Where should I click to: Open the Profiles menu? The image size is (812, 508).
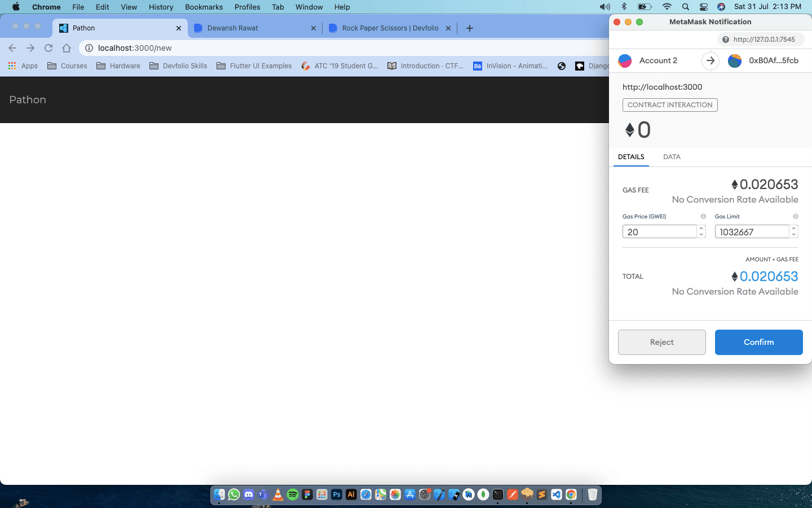pyautogui.click(x=247, y=7)
